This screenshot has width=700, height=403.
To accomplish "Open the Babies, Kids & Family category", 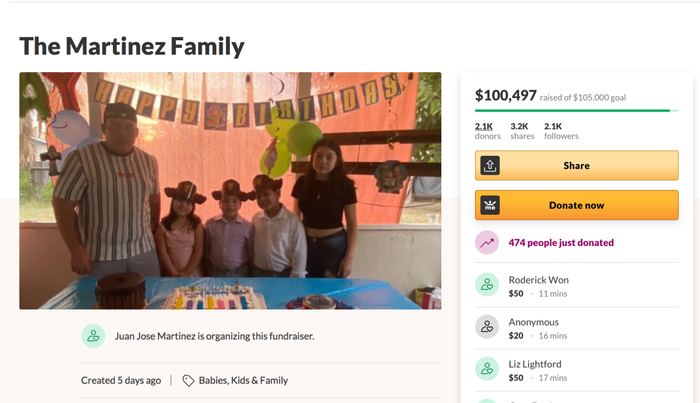I will tap(243, 380).
